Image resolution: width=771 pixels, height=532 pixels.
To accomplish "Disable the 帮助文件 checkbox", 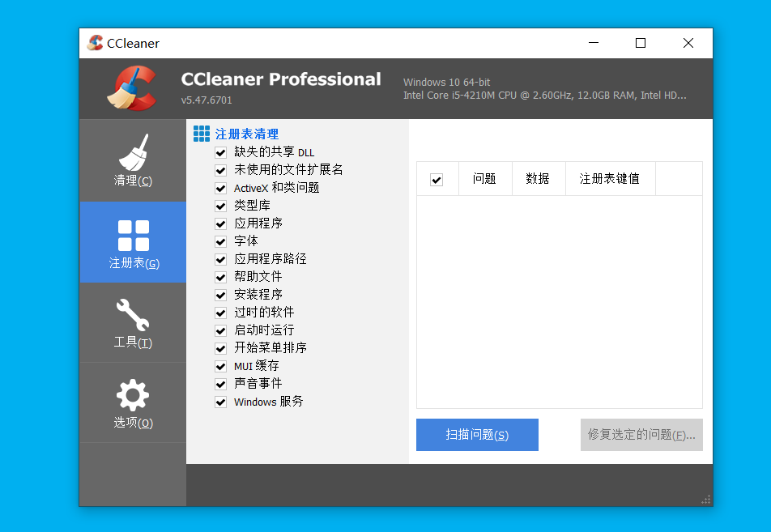I will pos(221,277).
